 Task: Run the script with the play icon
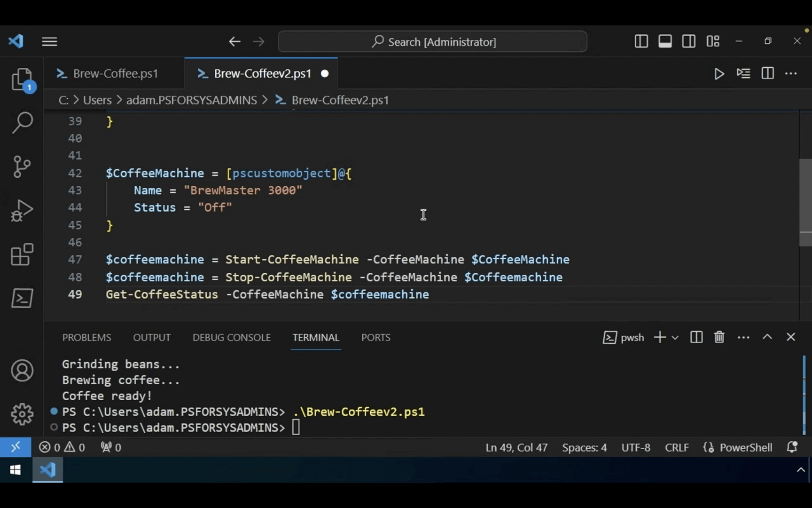[719, 74]
